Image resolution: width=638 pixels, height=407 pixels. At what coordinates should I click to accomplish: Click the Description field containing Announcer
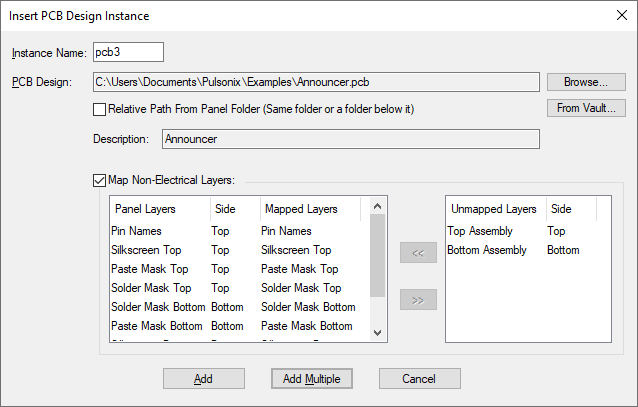(x=350, y=139)
